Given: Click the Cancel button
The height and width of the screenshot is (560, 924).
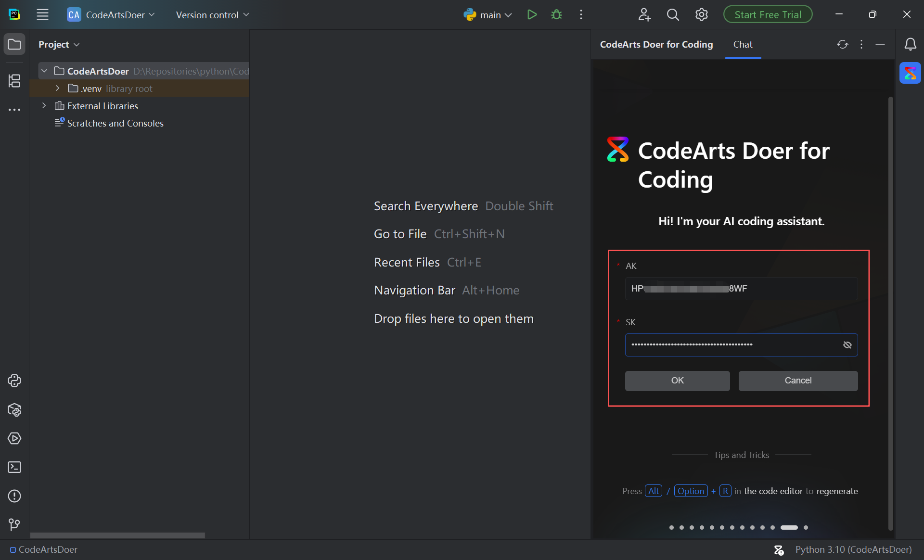Looking at the screenshot, I should [x=797, y=381].
